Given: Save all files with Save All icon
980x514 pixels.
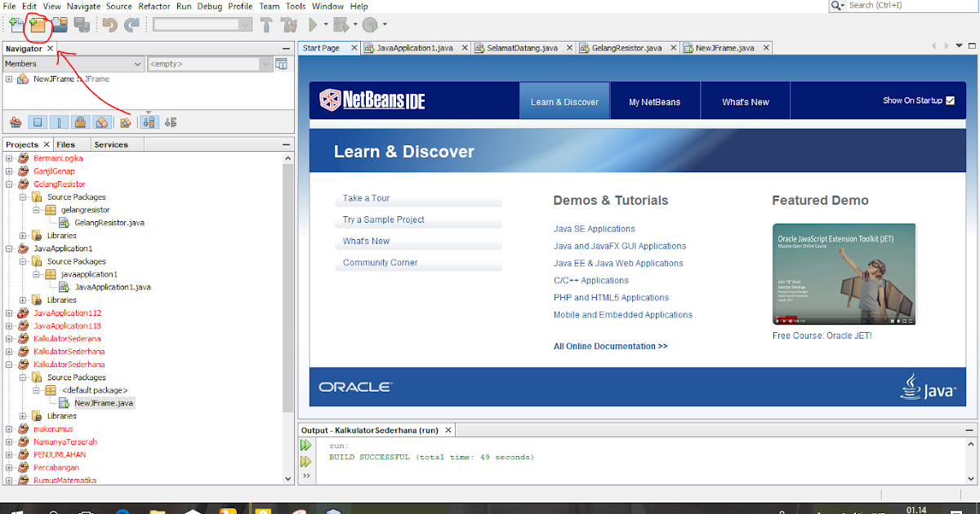Looking at the screenshot, I should click(x=80, y=24).
